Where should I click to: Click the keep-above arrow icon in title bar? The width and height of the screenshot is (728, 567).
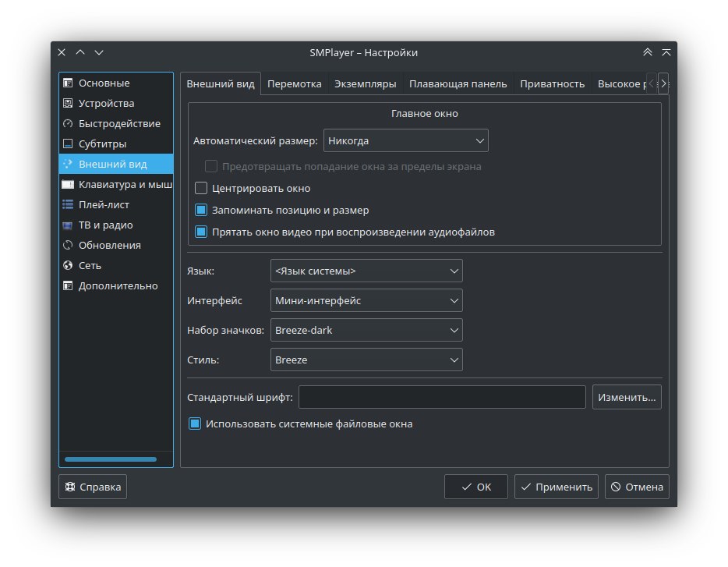click(80, 52)
